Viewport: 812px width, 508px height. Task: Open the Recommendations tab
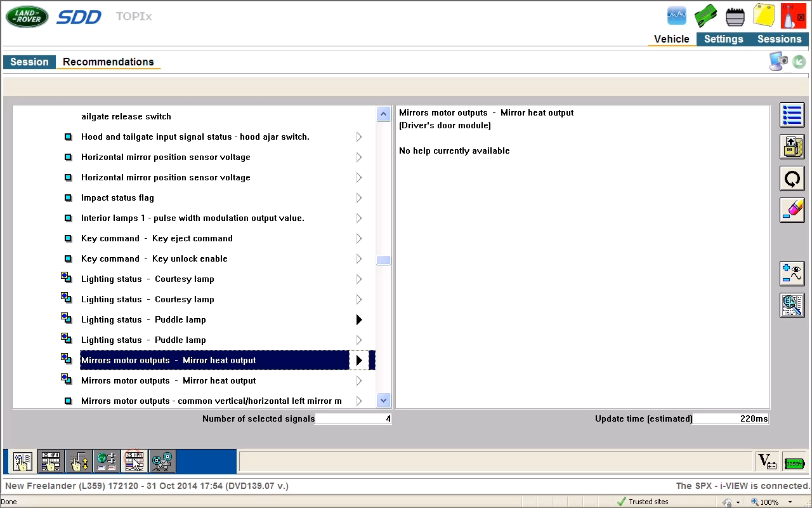pyautogui.click(x=108, y=62)
